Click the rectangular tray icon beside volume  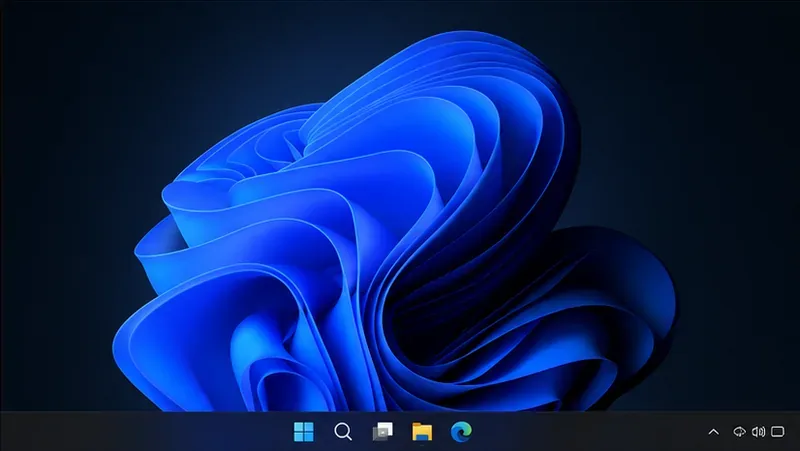tap(778, 432)
